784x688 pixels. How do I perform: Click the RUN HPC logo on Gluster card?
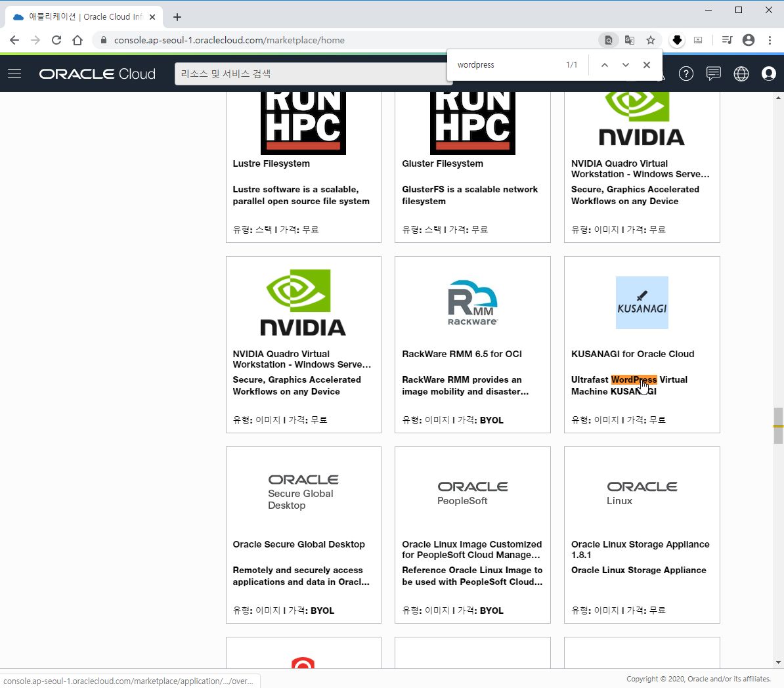pos(473,123)
